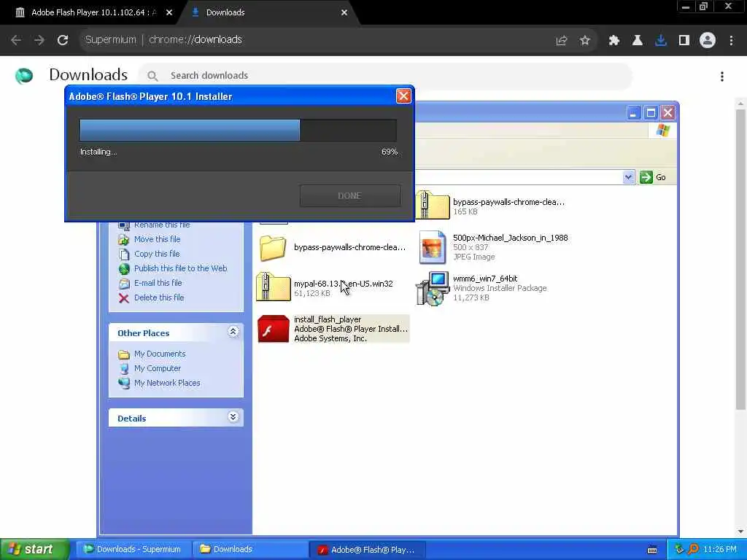Open the browser three-dot menu
747x560 pixels.
click(731, 41)
